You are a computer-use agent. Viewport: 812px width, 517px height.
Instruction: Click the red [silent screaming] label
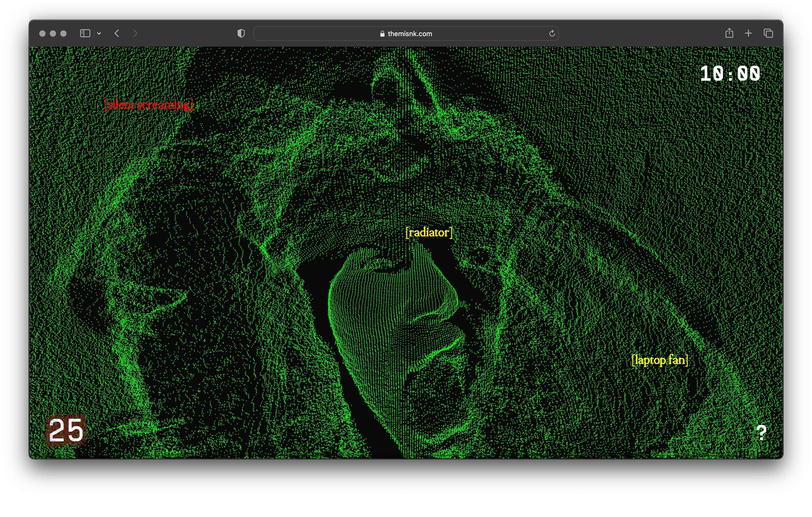pos(149,105)
